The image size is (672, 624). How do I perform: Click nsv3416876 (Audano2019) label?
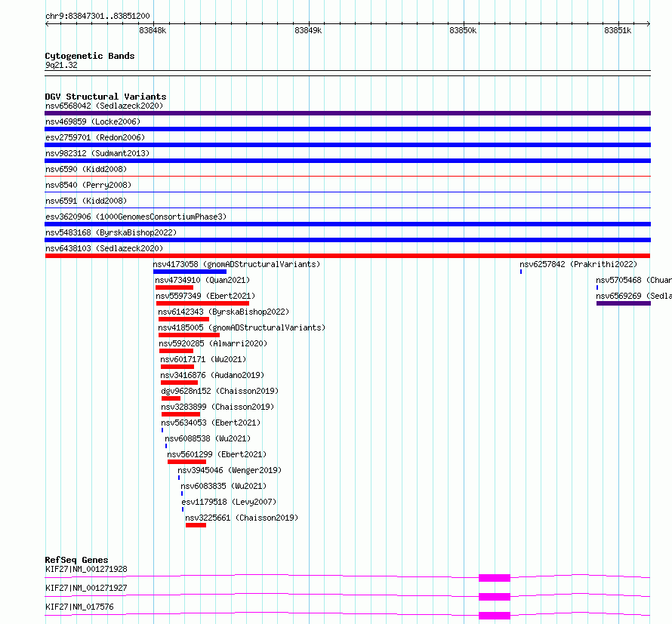pos(212,375)
